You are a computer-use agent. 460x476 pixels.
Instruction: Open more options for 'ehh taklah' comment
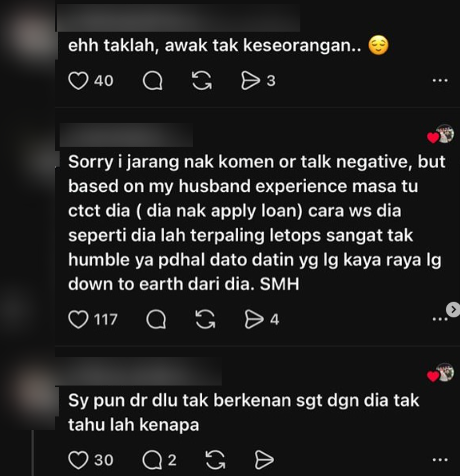440,81
